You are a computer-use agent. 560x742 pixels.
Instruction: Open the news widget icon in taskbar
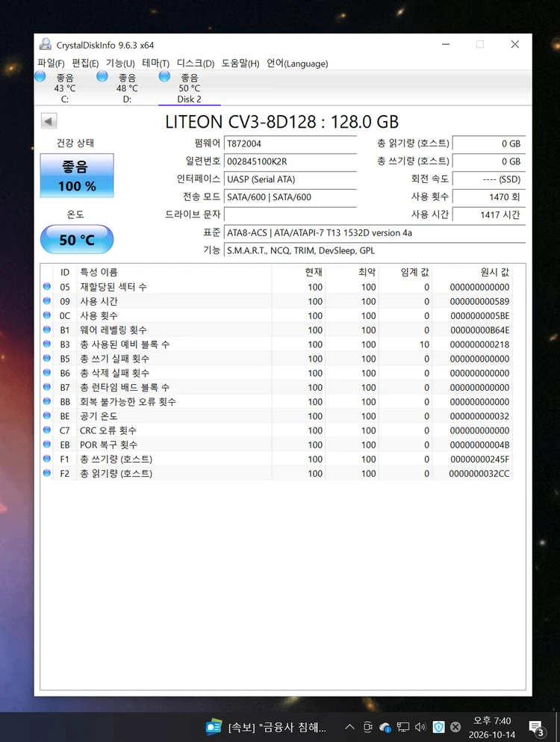tap(214, 727)
